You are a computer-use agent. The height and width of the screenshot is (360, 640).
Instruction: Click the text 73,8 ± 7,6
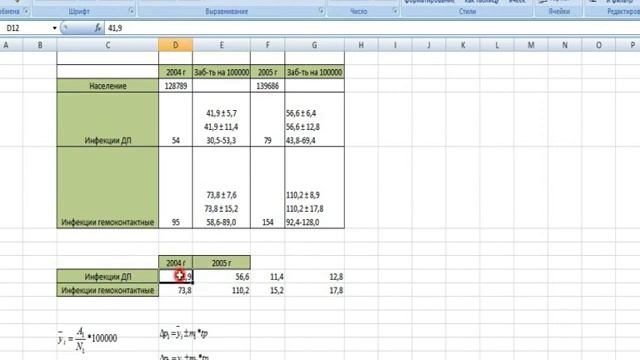pos(221,195)
